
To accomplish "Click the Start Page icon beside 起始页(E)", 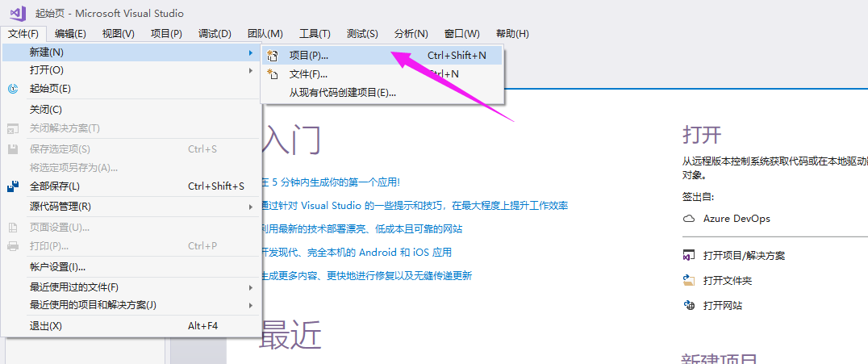I will 13,89.
